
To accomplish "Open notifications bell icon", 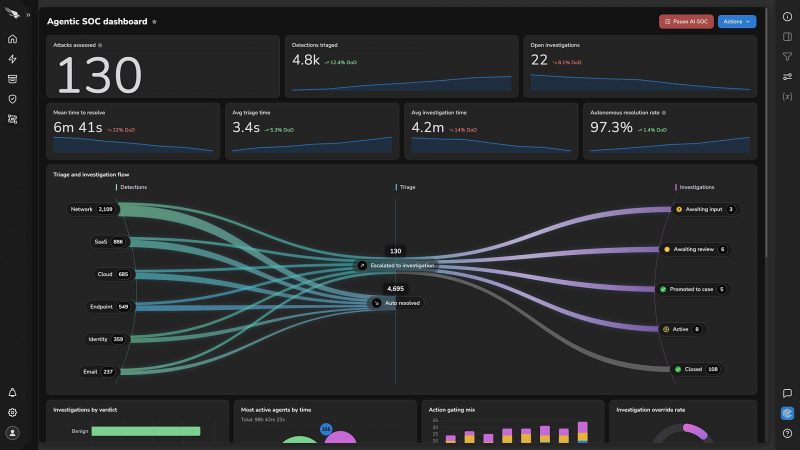I will click(13, 392).
